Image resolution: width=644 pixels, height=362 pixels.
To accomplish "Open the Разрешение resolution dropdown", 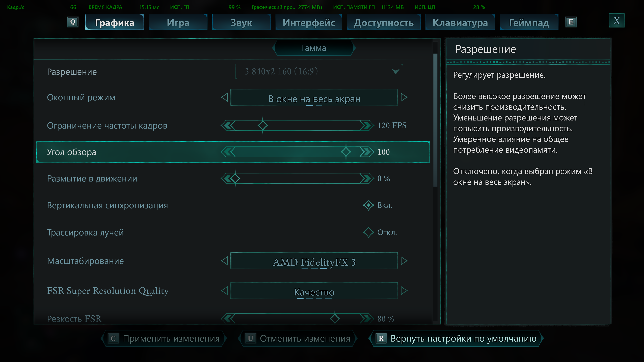I will tap(319, 71).
